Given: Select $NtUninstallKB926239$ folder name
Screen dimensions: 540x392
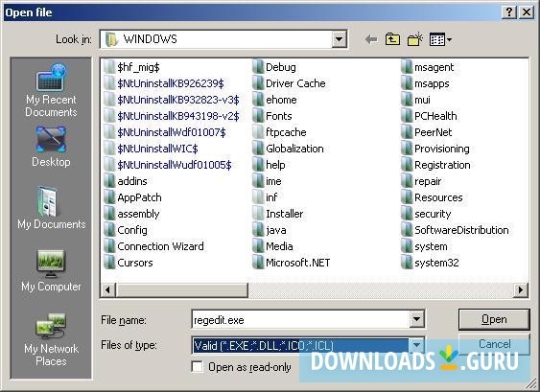Looking at the screenshot, I should [x=171, y=83].
